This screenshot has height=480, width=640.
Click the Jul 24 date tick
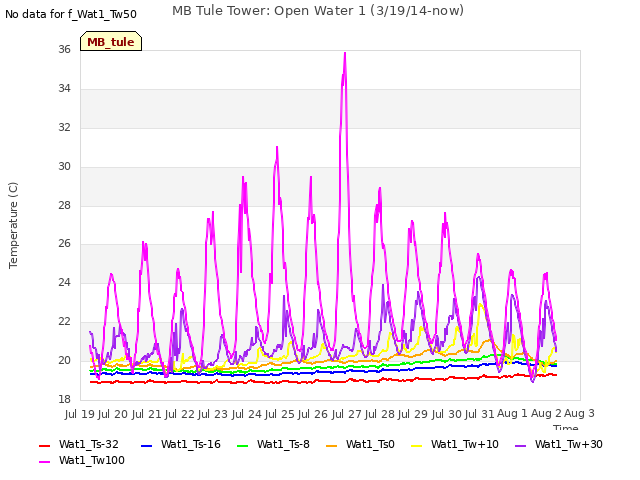click(x=246, y=414)
